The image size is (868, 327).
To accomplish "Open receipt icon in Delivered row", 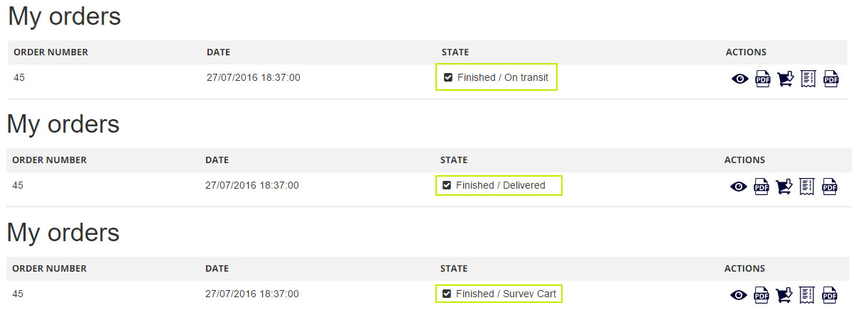I will (806, 187).
